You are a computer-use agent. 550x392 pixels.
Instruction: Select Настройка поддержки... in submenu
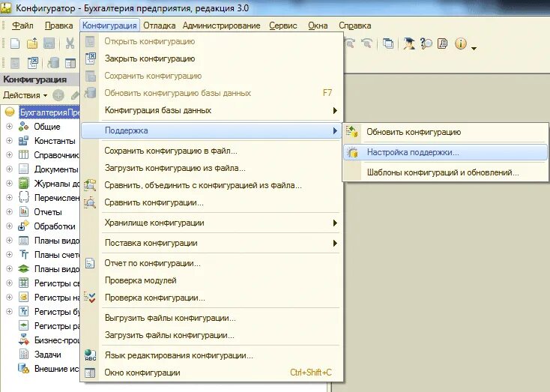(x=446, y=152)
